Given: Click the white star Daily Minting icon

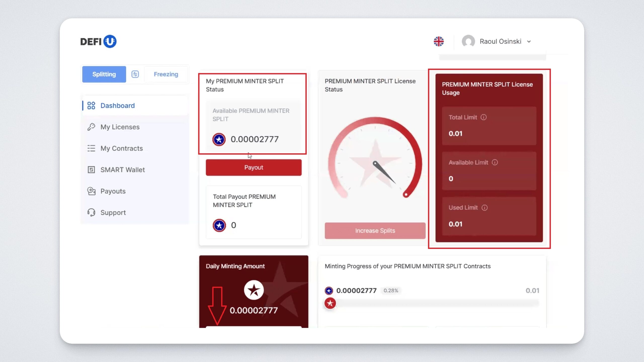Looking at the screenshot, I should (254, 290).
